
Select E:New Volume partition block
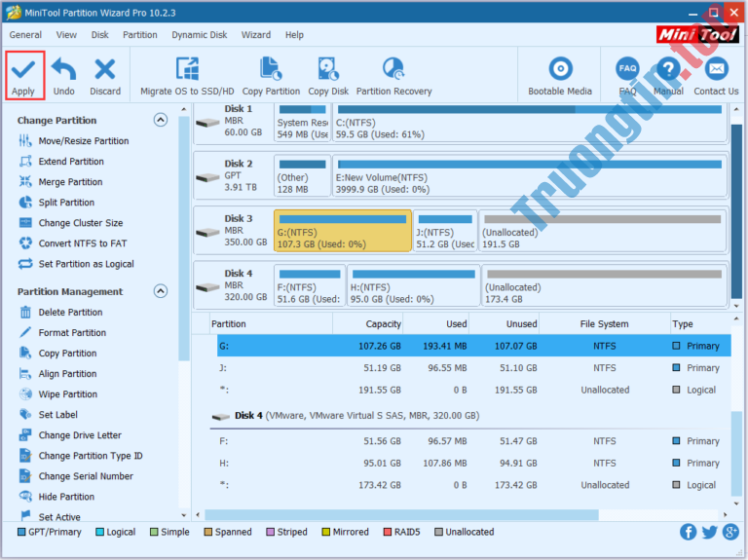[530, 175]
